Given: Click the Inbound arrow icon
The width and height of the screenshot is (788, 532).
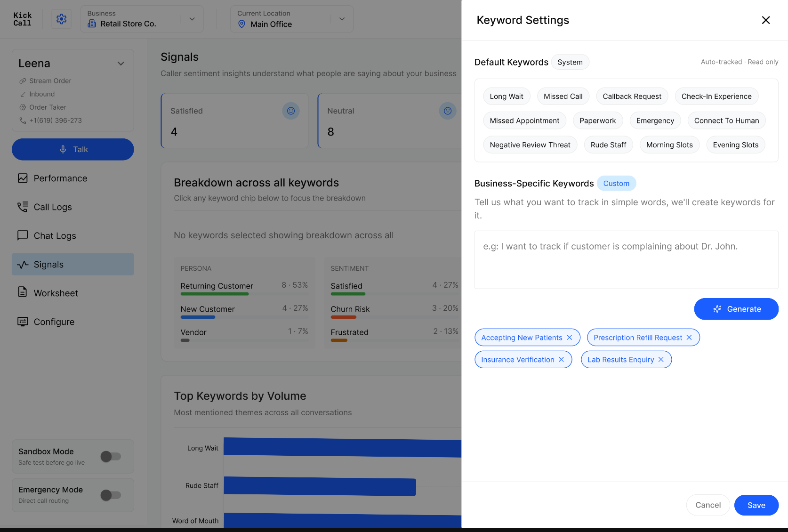Looking at the screenshot, I should point(23,94).
